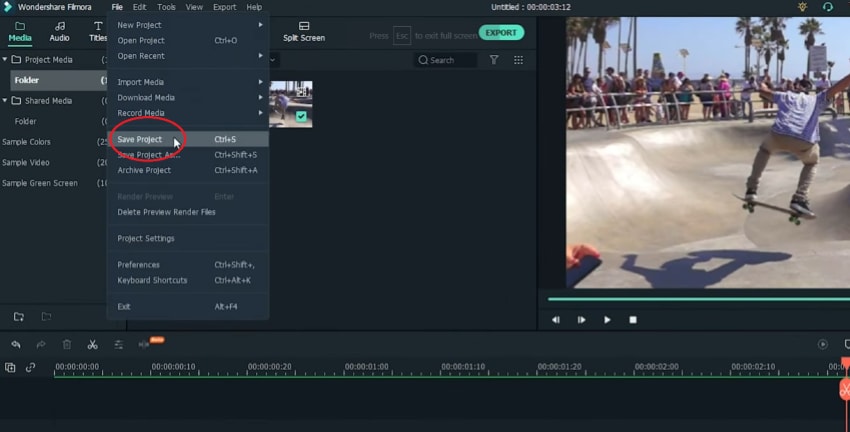Toggle the green check on the clip thumbnail
This screenshot has width=850, height=432.
[x=301, y=116]
